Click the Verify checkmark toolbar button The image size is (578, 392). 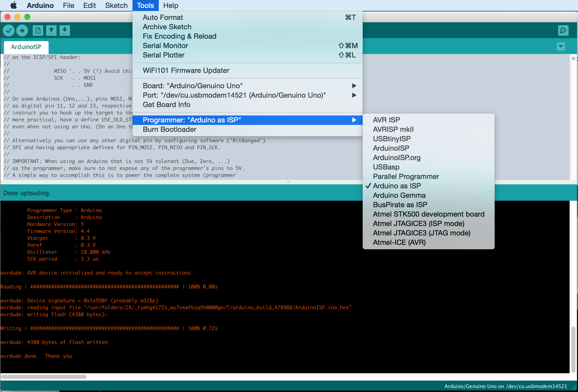click(8, 30)
